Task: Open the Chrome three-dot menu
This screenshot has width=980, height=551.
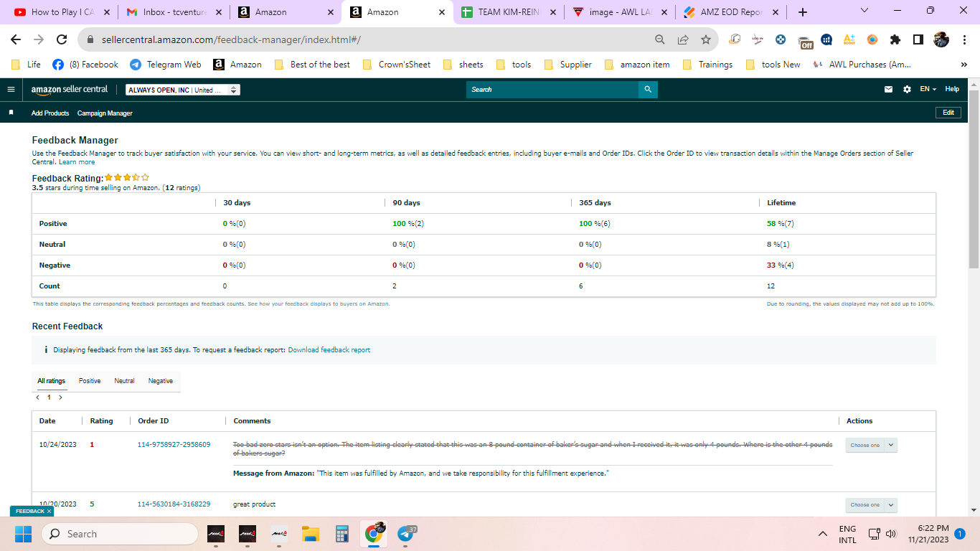Action: 965,40
